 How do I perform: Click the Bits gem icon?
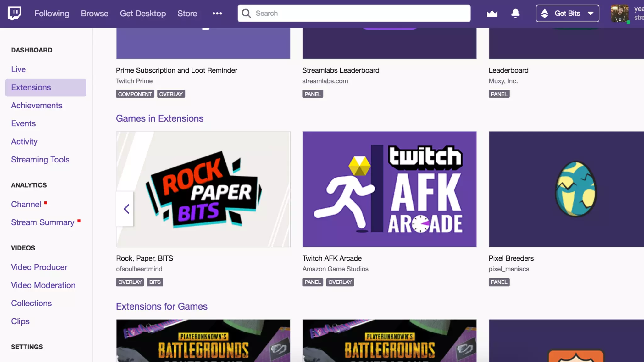(545, 13)
